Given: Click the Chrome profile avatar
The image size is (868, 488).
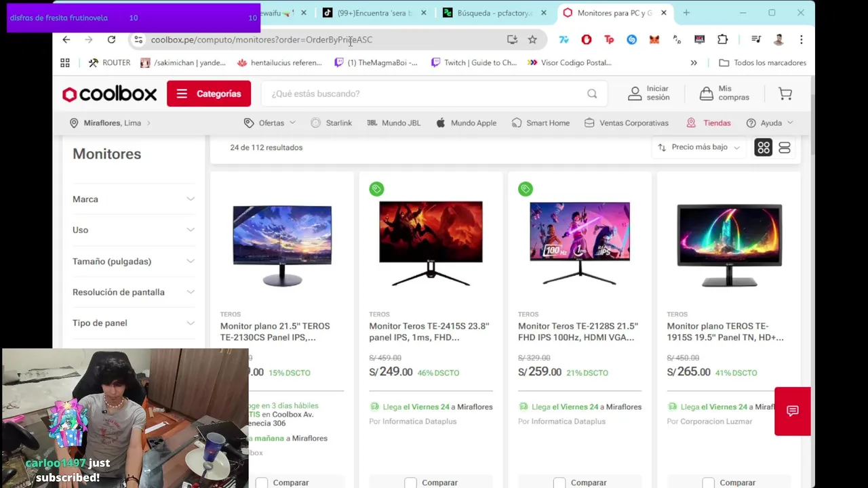Looking at the screenshot, I should coord(778,39).
